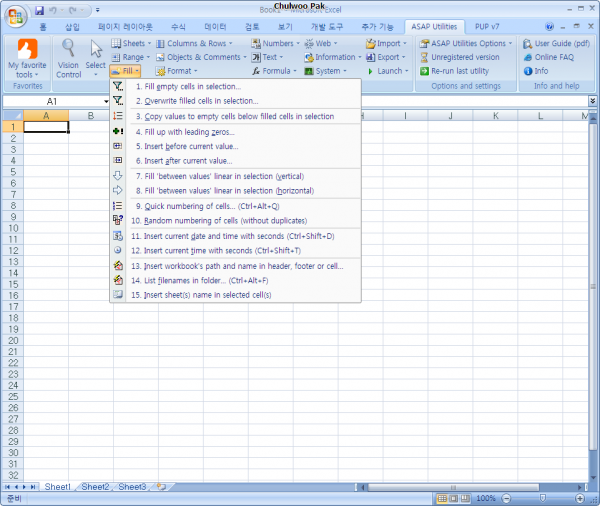This screenshot has width=600, height=506.
Task: Click Re-run last utility
Action: pos(455,71)
